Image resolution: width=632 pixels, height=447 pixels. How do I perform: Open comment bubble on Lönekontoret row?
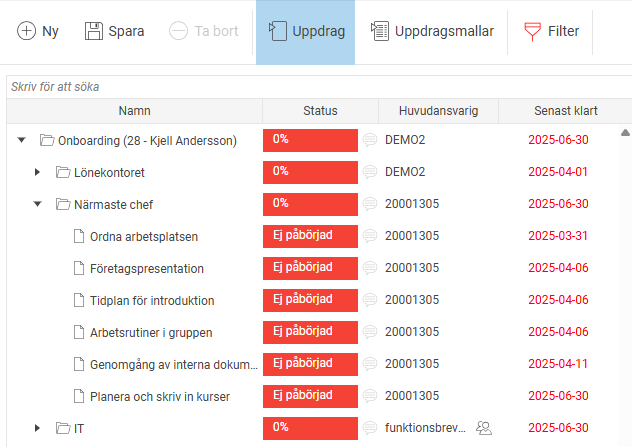tap(370, 173)
